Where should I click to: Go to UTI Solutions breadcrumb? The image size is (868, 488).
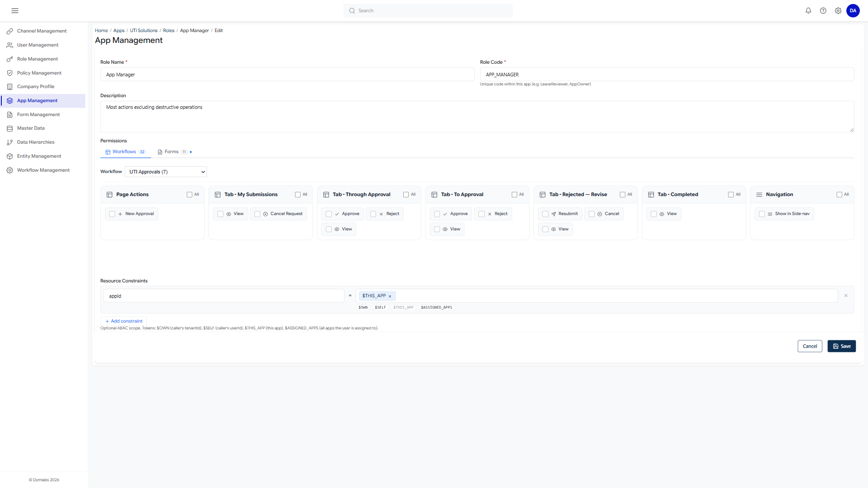click(144, 31)
